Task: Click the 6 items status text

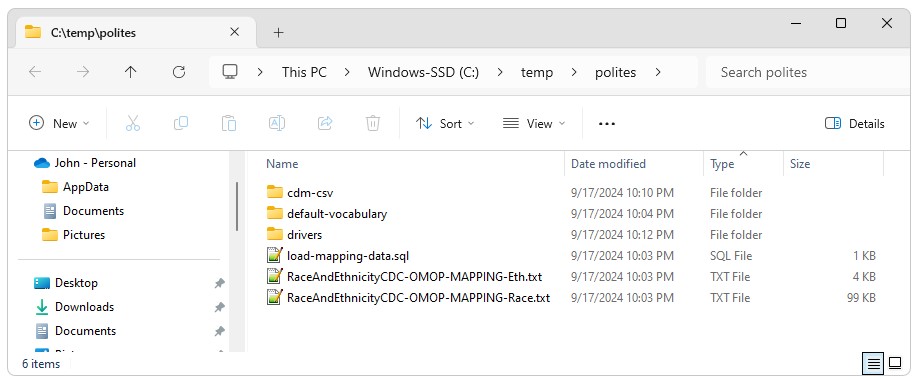Action: click(x=41, y=364)
